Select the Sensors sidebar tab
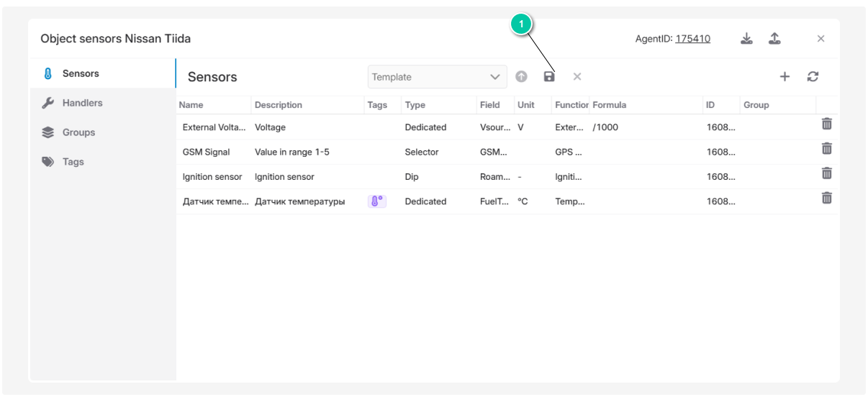The image size is (868, 397). pos(81,73)
